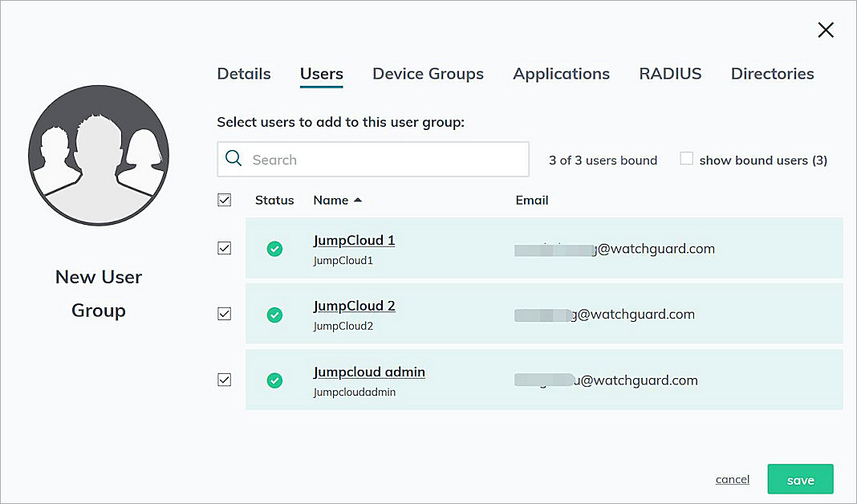Save the user group changes
This screenshot has width=857, height=504.
coord(800,479)
